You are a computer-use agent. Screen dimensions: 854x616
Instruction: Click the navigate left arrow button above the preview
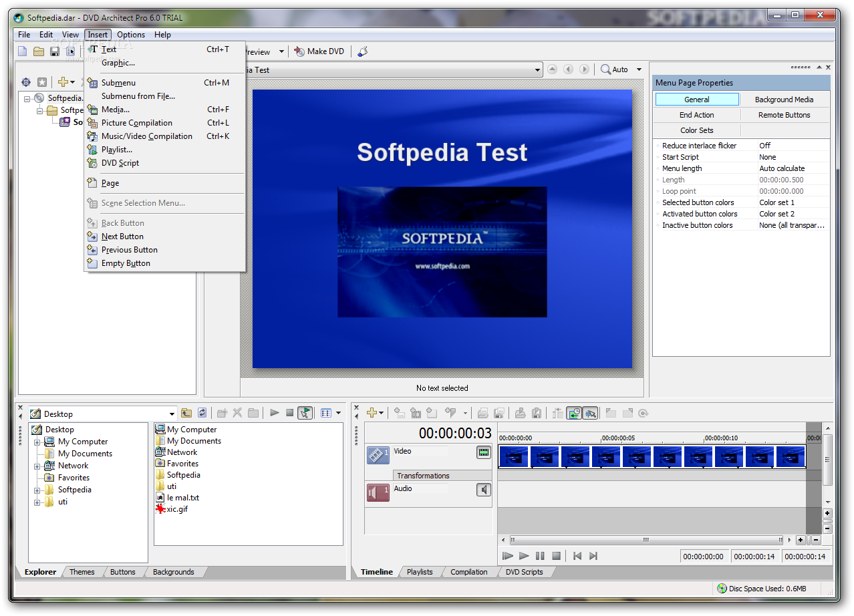coord(568,69)
